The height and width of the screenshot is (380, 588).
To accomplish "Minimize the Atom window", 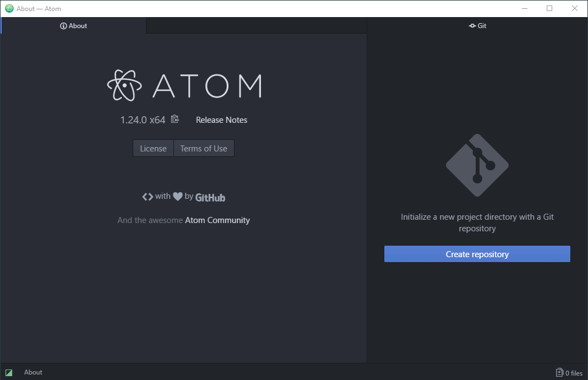I will pyautogui.click(x=525, y=8).
